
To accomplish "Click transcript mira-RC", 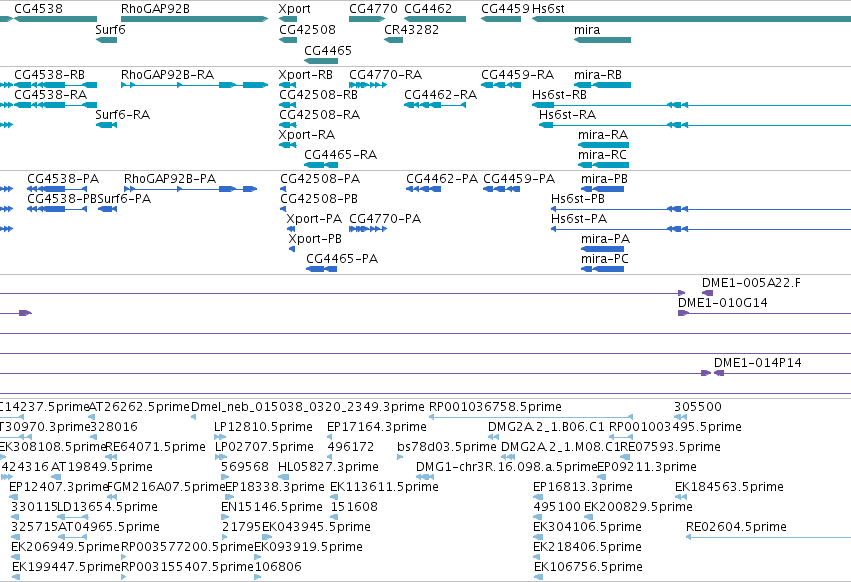I will pyautogui.click(x=604, y=165).
